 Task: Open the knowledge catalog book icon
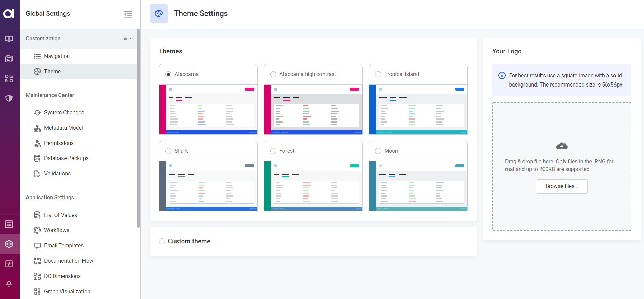pos(9,39)
